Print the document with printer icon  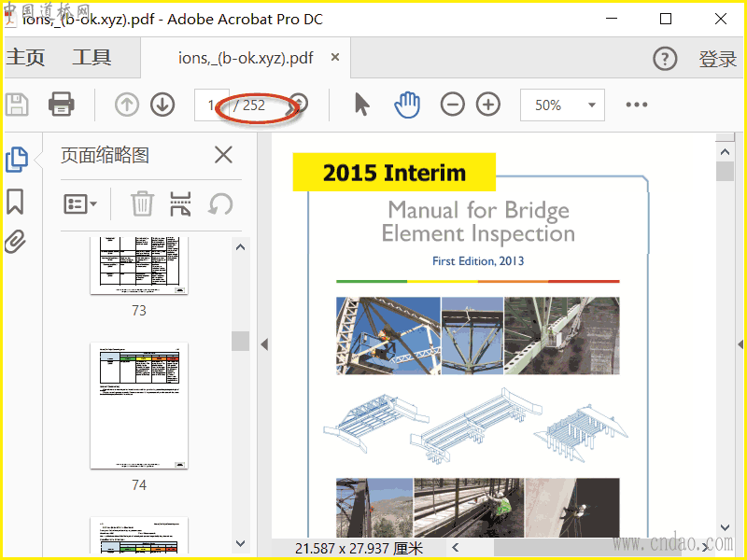point(62,105)
